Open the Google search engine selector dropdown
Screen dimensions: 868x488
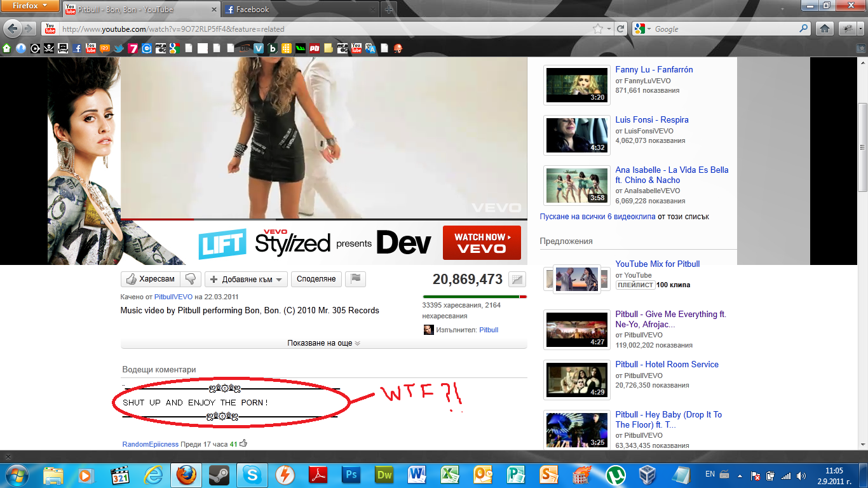pos(642,29)
